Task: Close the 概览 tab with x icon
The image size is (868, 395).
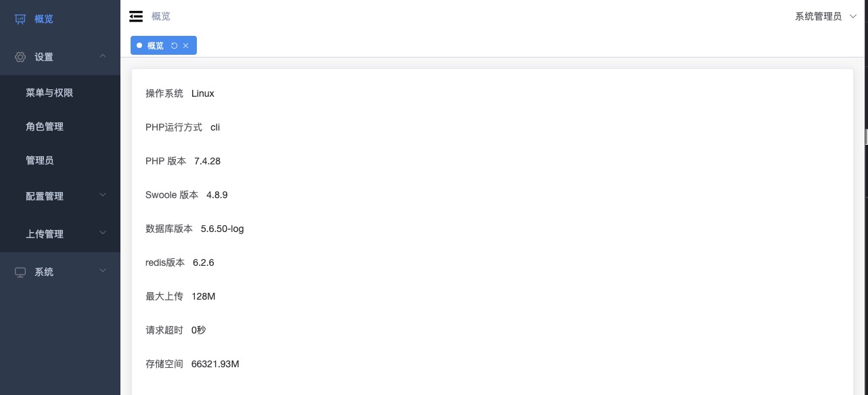Action: [186, 45]
